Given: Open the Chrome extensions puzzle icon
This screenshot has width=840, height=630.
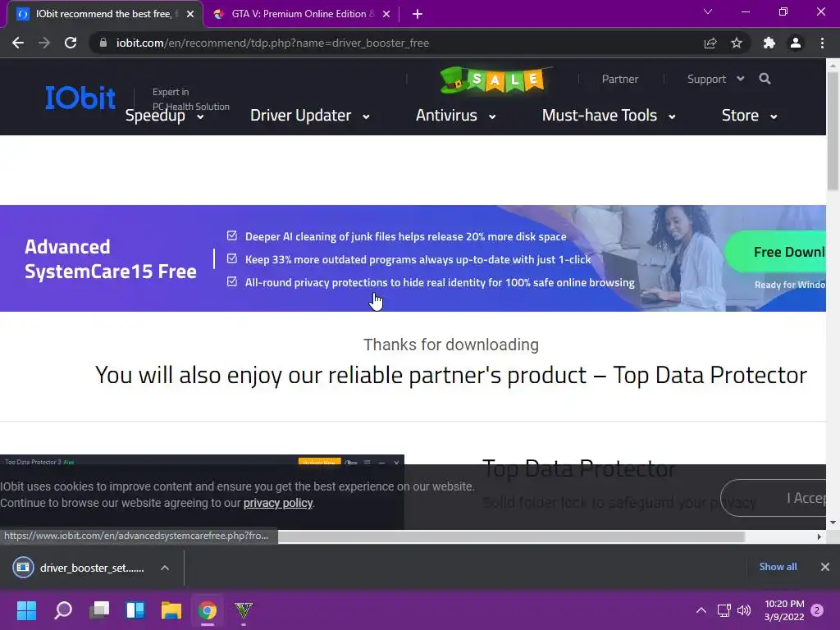Looking at the screenshot, I should click(769, 43).
